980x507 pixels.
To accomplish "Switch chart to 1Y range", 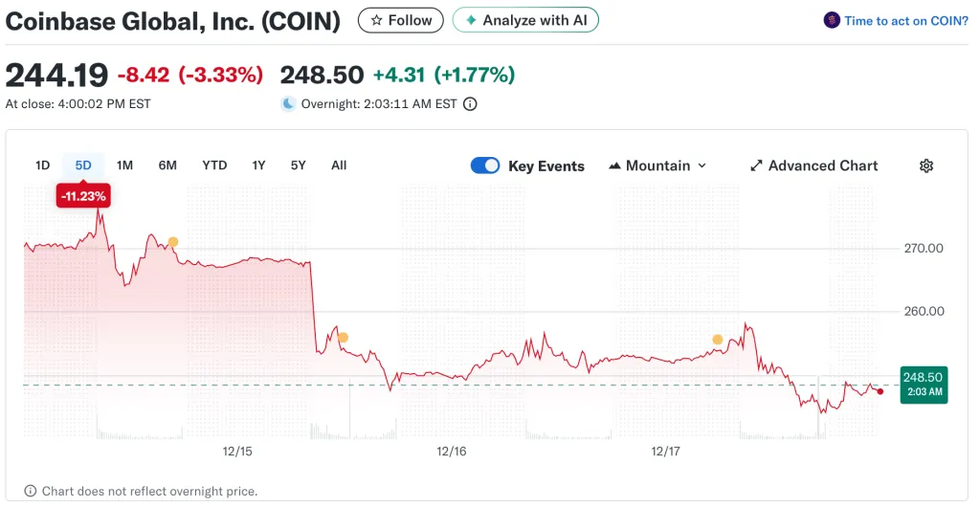I will pyautogui.click(x=258, y=165).
